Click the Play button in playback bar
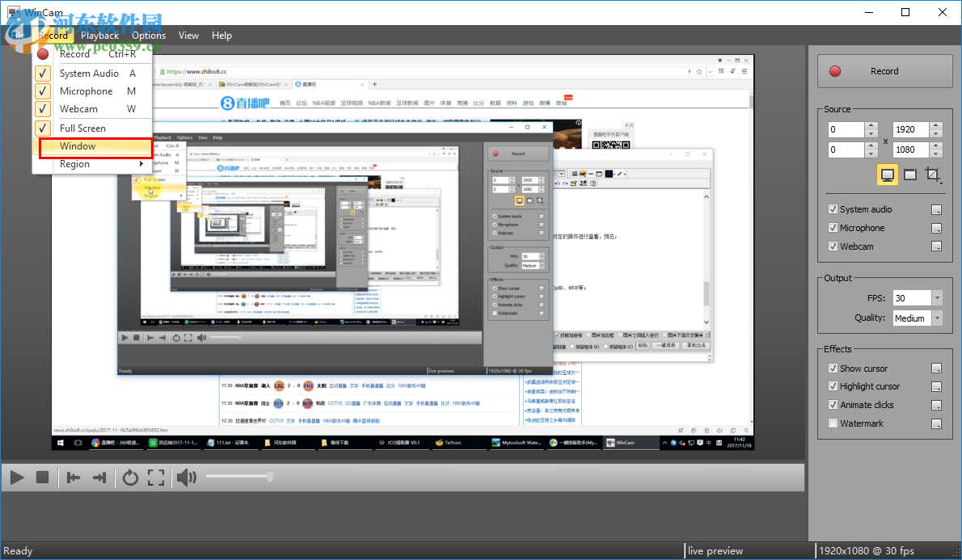 click(x=17, y=478)
